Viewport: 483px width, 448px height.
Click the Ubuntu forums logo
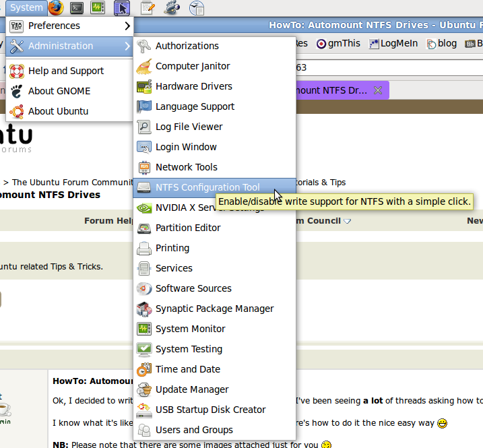[16, 138]
